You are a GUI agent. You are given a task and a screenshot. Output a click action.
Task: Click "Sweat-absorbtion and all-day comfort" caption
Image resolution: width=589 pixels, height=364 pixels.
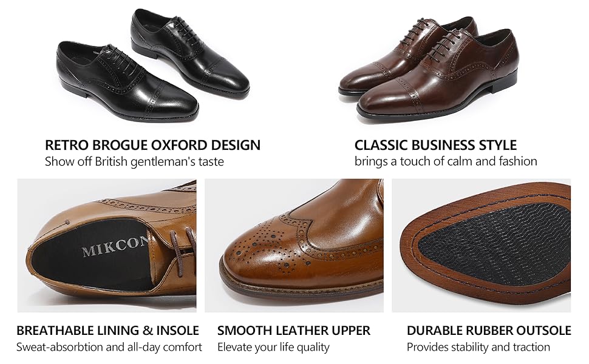pos(109,347)
